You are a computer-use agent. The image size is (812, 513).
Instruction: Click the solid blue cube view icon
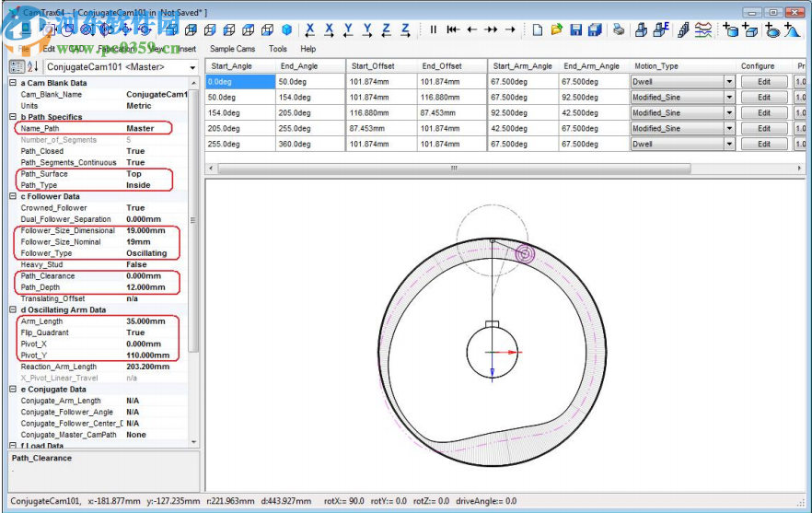point(286,30)
